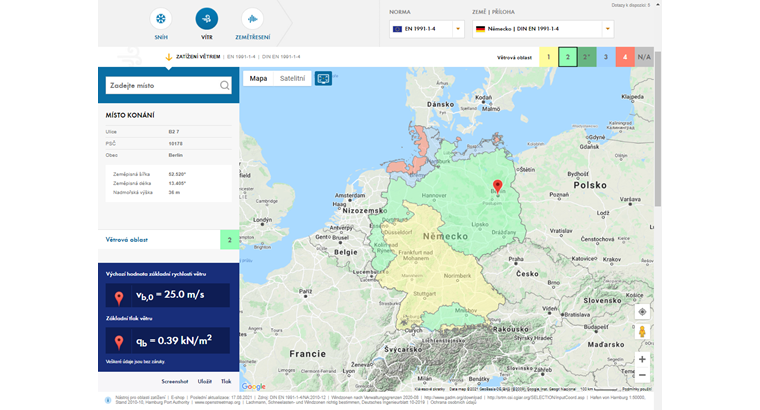The height and width of the screenshot is (410, 760).
Task: Click Česko label on map
Action: (527, 274)
